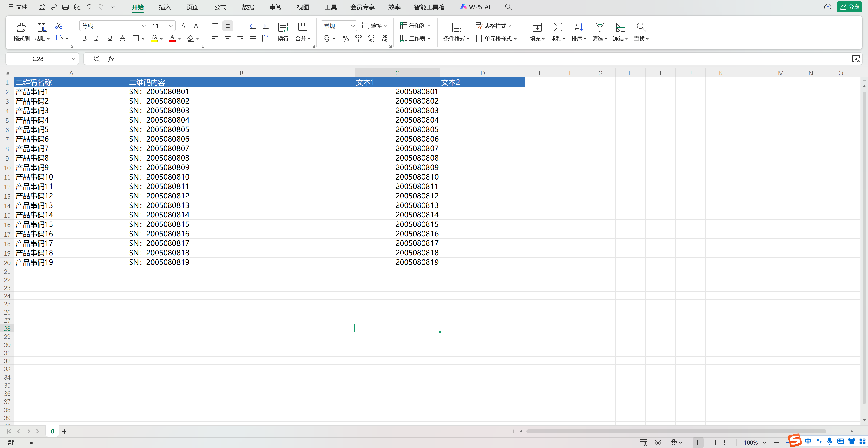The width and height of the screenshot is (868, 448).
Task: Click the WPS AI button
Action: 475,7
